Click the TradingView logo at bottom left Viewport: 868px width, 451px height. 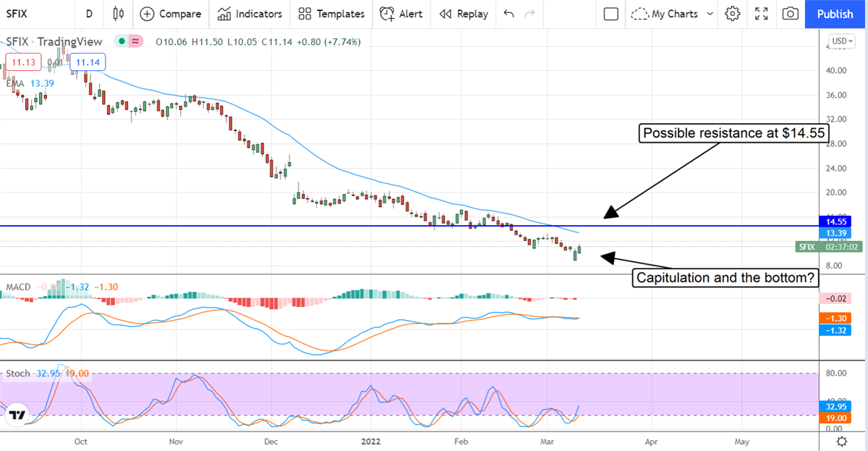click(x=17, y=416)
